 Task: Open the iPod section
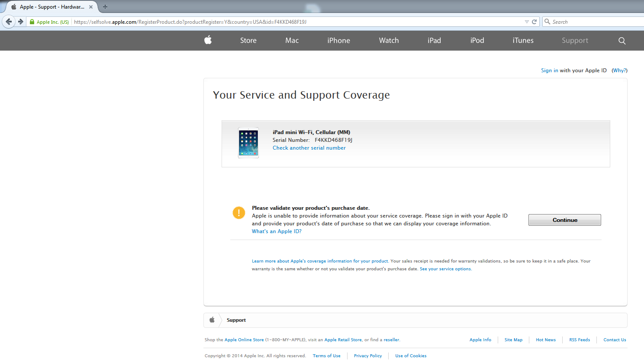pos(477,41)
